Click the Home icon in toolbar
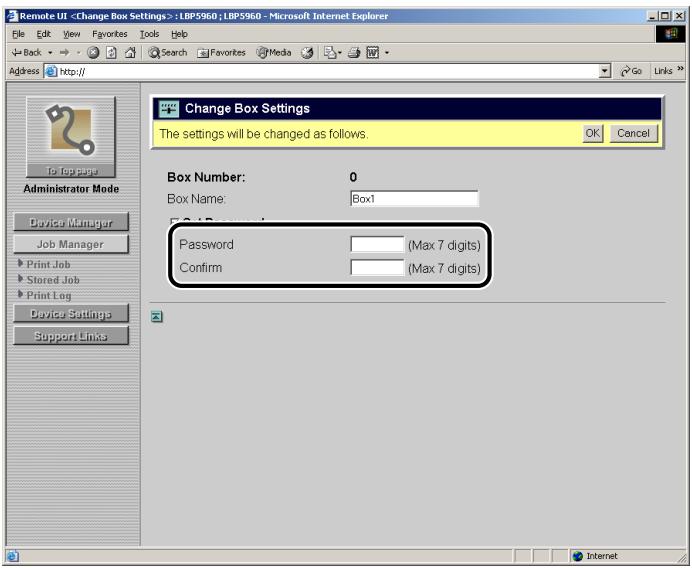Image resolution: width=692 pixels, height=568 pixels. click(x=130, y=53)
